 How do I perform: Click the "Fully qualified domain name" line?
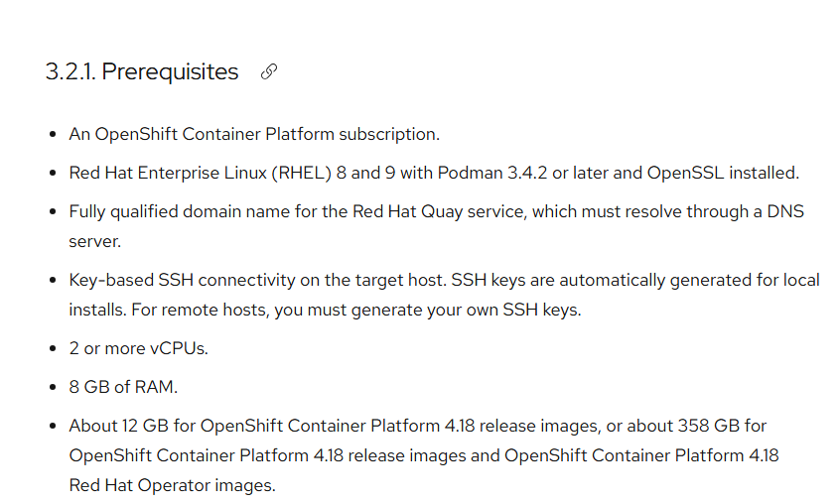click(436, 212)
